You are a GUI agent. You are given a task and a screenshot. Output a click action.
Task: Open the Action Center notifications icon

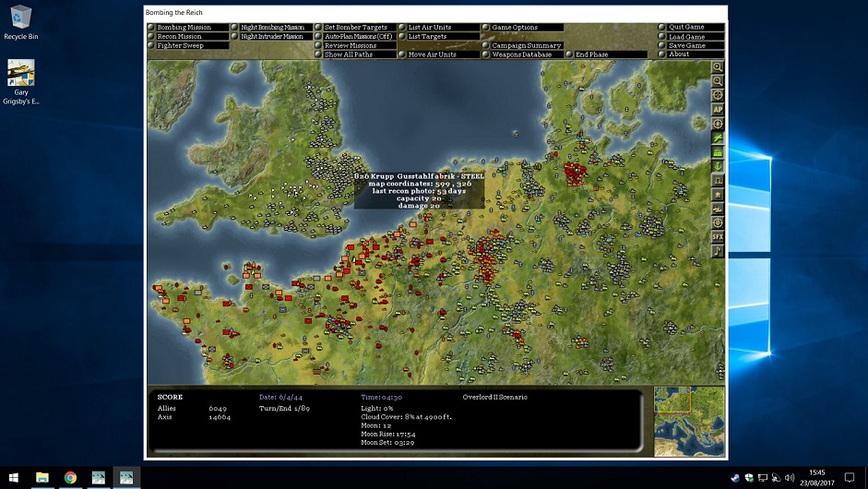coord(850,477)
